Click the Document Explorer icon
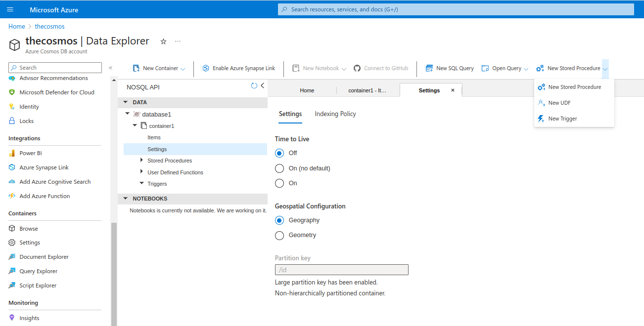The width and height of the screenshot is (644, 326). [x=12, y=257]
